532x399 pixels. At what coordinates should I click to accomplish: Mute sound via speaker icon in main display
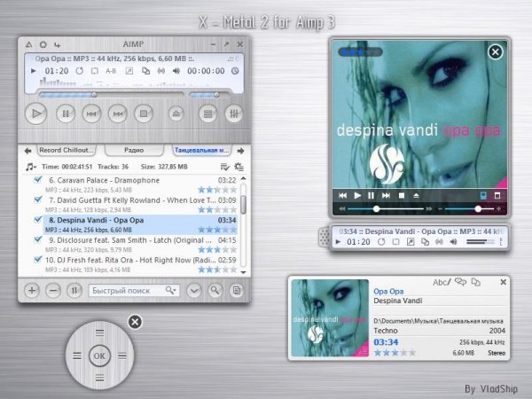pos(176,71)
